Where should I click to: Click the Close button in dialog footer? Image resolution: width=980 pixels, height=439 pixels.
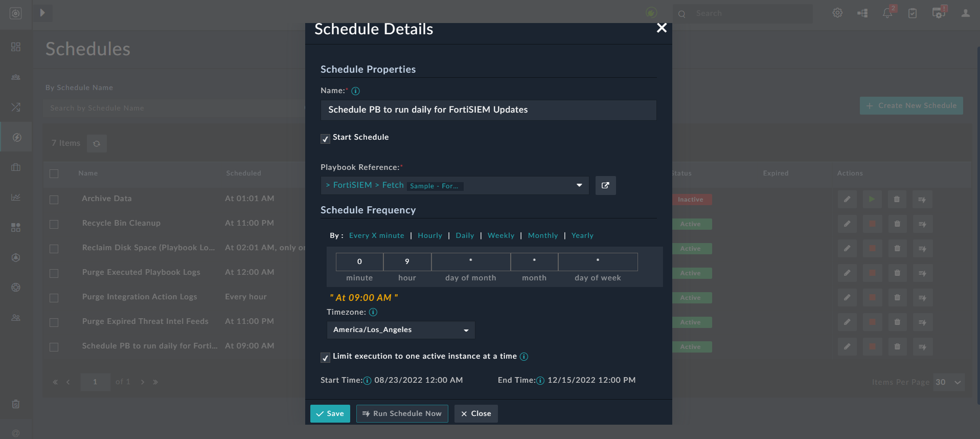pyautogui.click(x=476, y=413)
